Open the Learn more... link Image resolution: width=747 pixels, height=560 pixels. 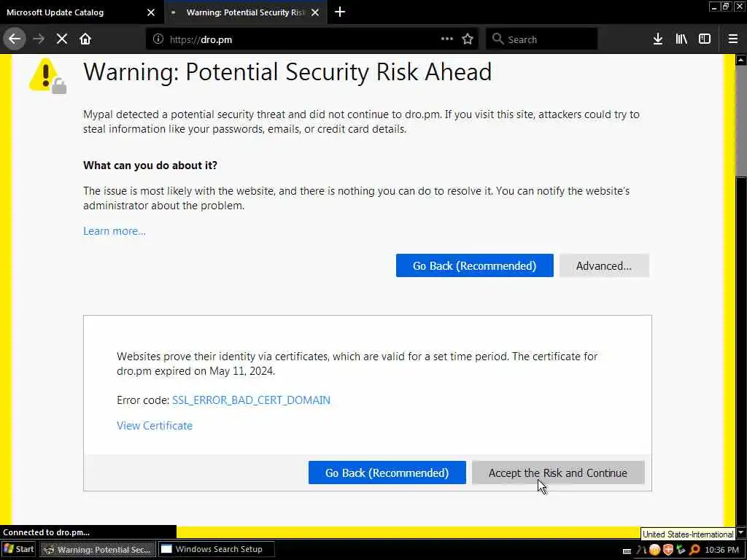point(115,231)
